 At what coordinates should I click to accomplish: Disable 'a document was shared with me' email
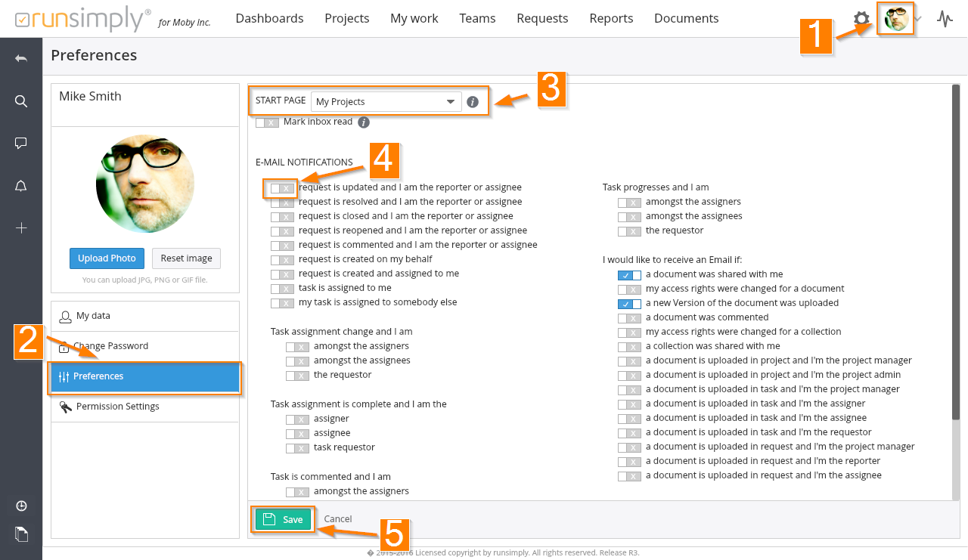click(x=629, y=275)
